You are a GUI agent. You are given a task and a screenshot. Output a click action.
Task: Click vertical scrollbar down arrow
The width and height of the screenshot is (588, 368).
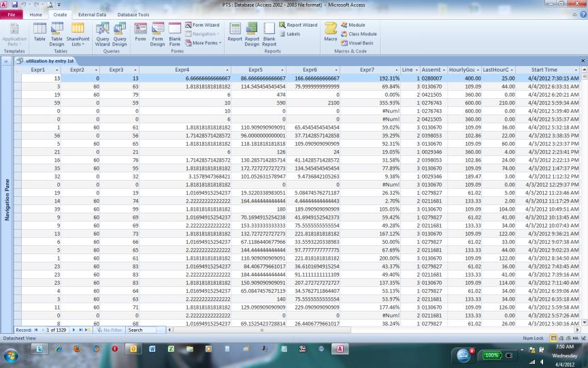(x=584, y=322)
